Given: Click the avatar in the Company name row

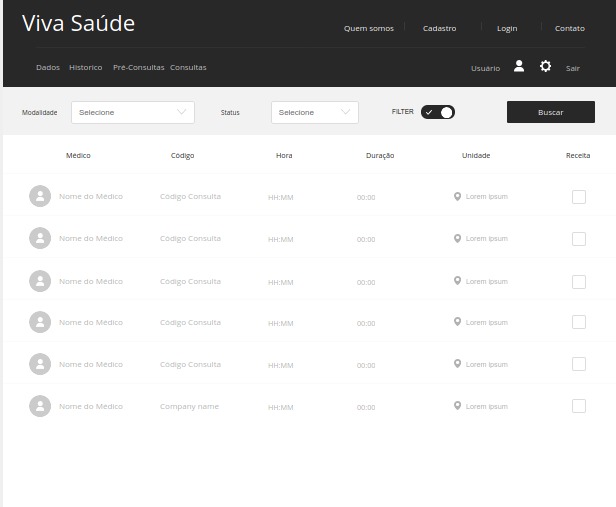Looking at the screenshot, I should pos(40,406).
